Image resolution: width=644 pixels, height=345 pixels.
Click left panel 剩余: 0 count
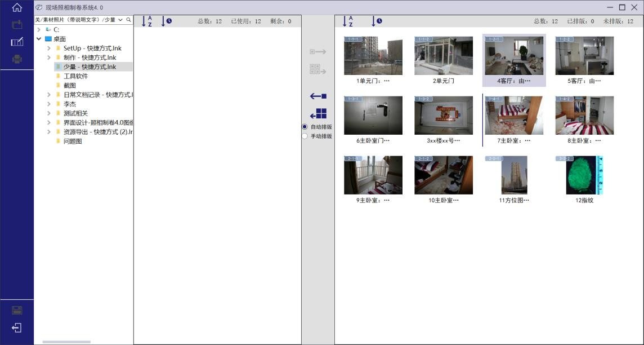point(280,21)
